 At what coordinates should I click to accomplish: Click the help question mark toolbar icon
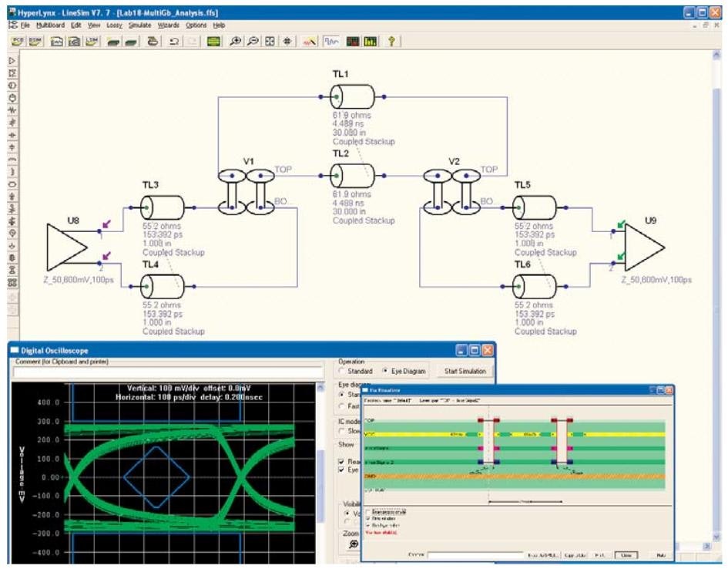pyautogui.click(x=392, y=42)
